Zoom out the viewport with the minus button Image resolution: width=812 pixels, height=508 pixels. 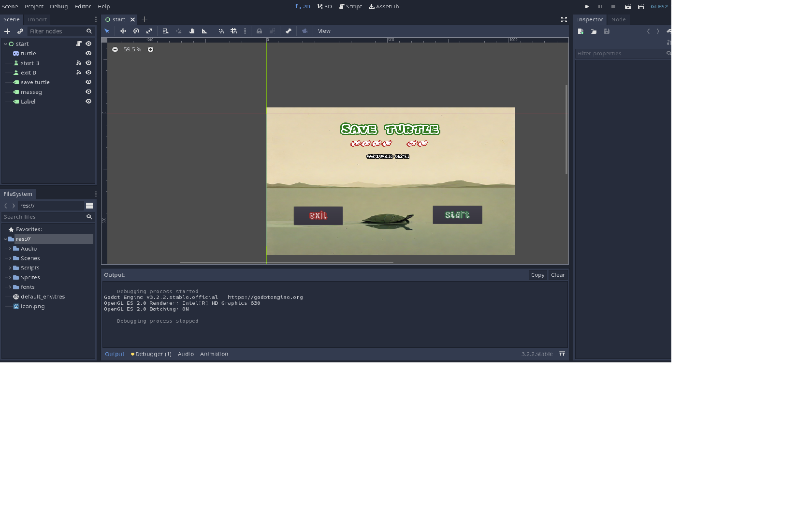[x=115, y=49]
